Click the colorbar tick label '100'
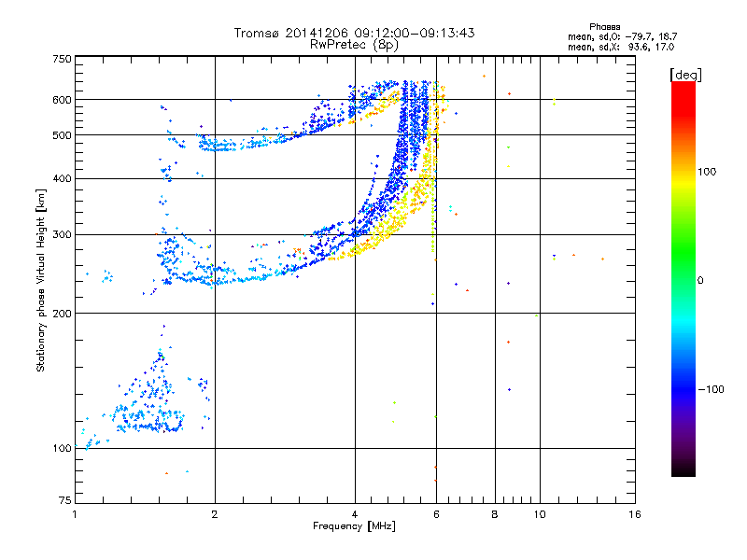 (x=707, y=172)
